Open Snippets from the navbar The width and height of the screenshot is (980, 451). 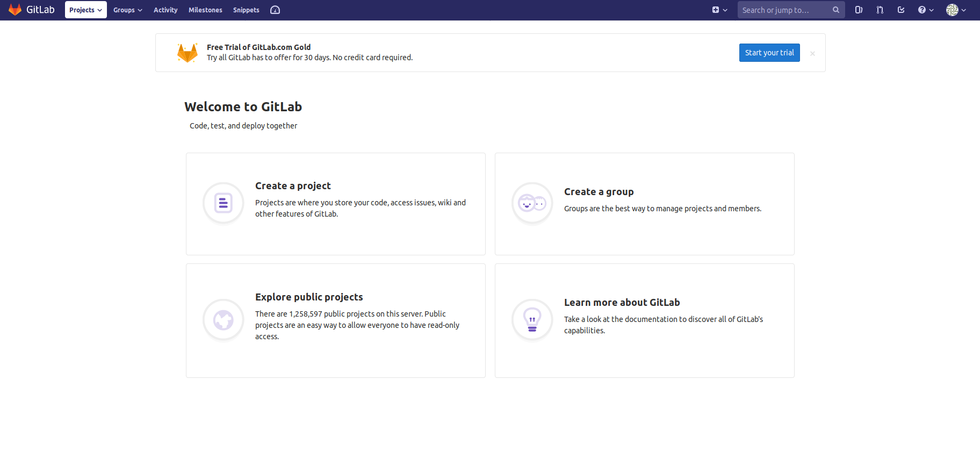click(x=246, y=10)
